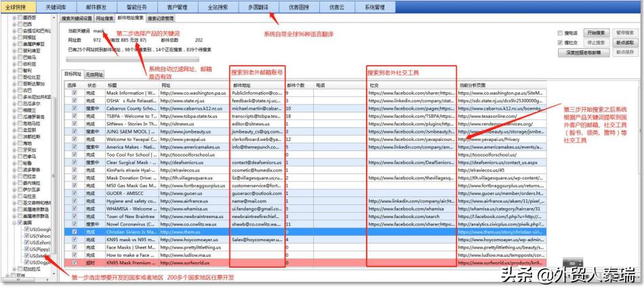Open the 关键词库 main tab
Viewport: 644px width, 292px height.
[56, 7]
